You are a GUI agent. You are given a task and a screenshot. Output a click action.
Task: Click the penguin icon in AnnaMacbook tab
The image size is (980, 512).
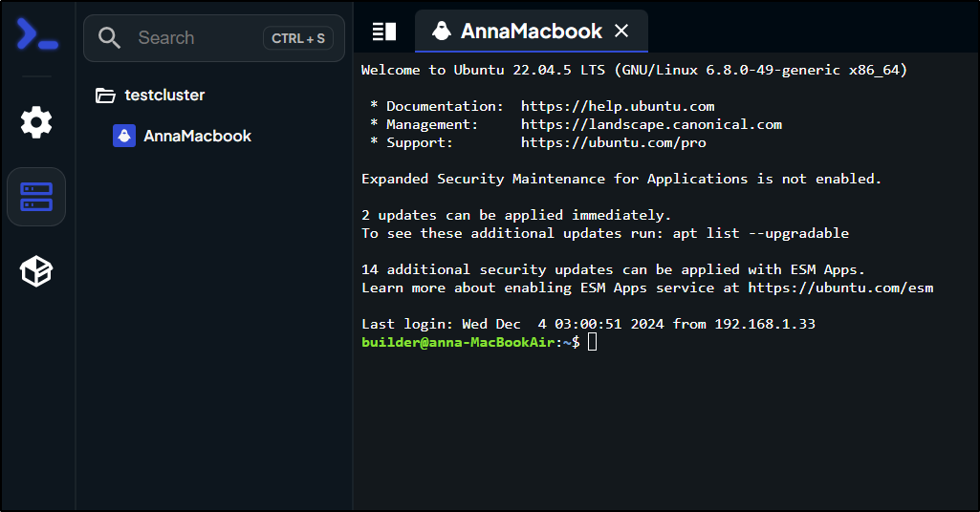point(442,31)
